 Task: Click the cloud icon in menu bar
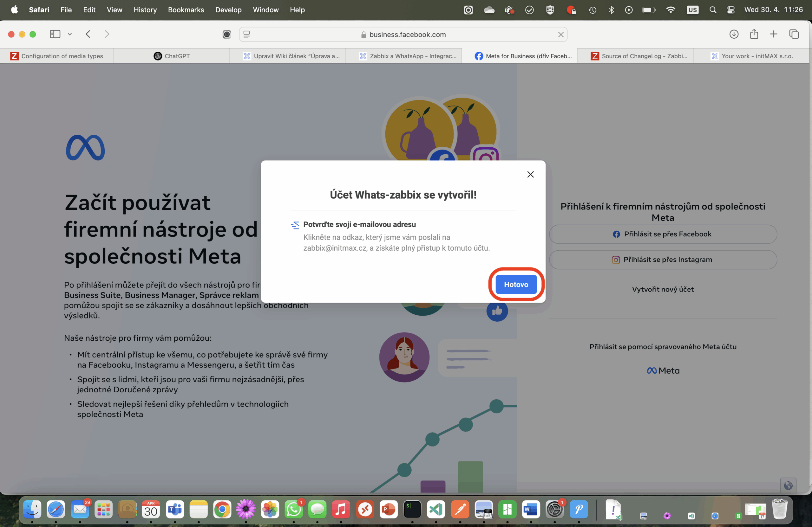point(489,10)
